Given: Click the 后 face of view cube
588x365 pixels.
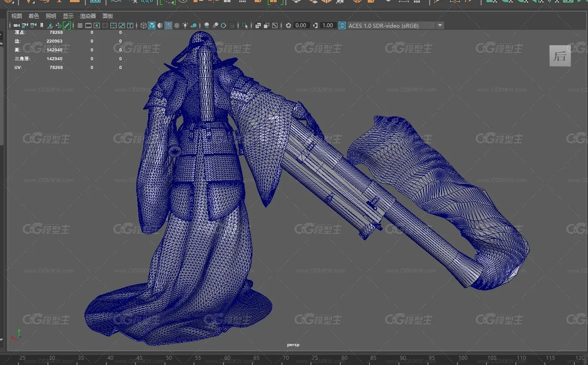Looking at the screenshot, I should 560,56.
